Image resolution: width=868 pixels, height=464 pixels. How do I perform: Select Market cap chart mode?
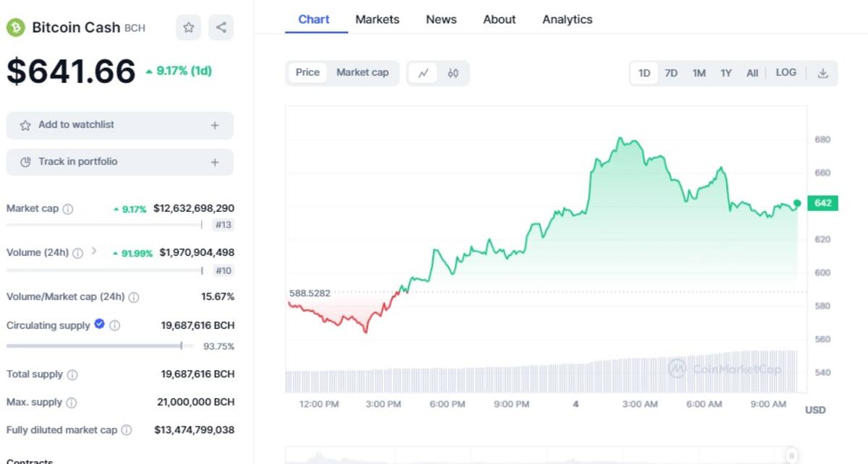coord(362,72)
